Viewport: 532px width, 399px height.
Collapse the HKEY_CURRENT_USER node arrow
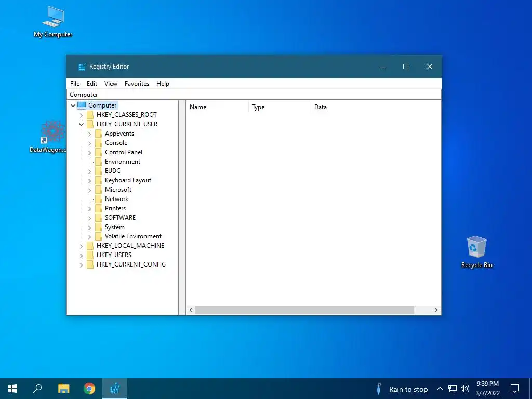click(x=81, y=124)
